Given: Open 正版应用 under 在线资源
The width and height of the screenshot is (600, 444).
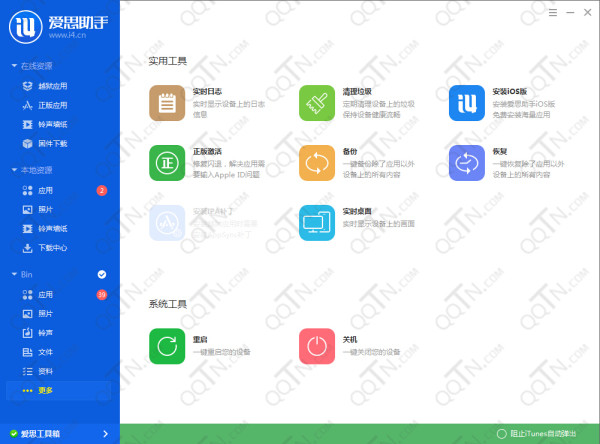Looking at the screenshot, I should point(53,105).
